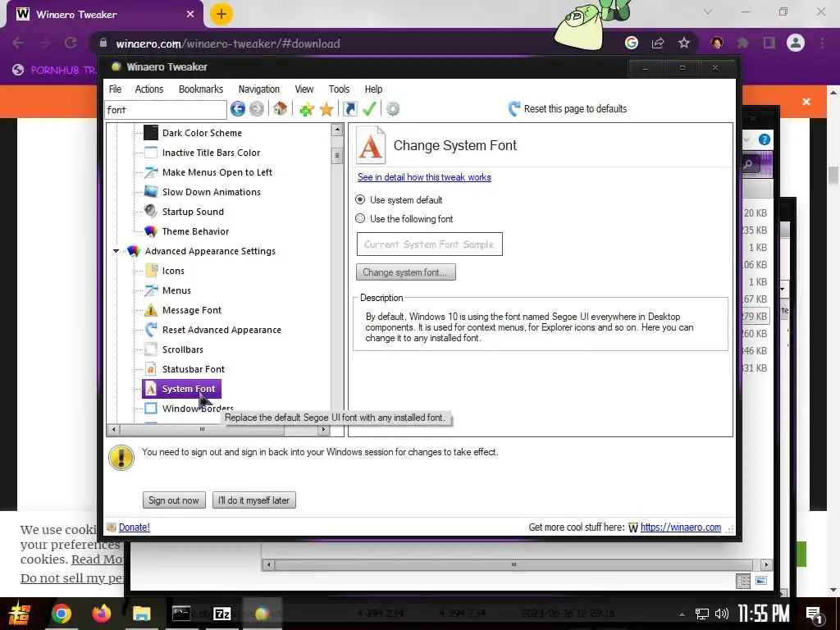Open a new Chrome tab with plus button

(x=221, y=14)
